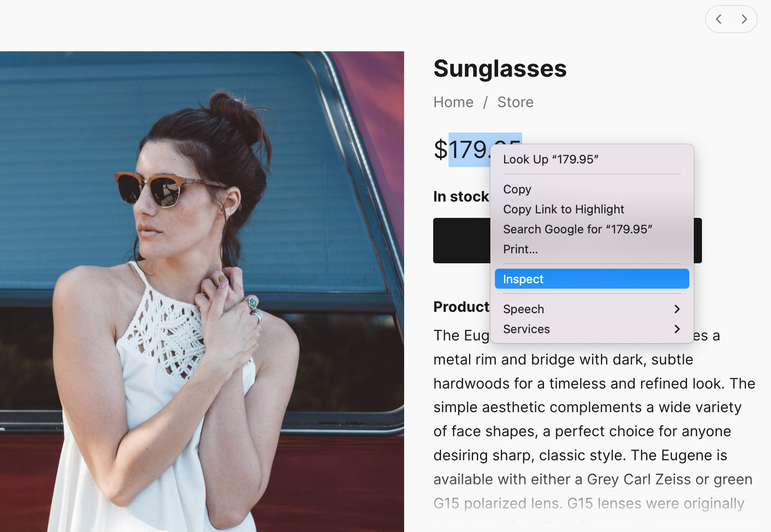The width and height of the screenshot is (771, 532).
Task: Go to the previous product arrow
Action: tap(719, 19)
